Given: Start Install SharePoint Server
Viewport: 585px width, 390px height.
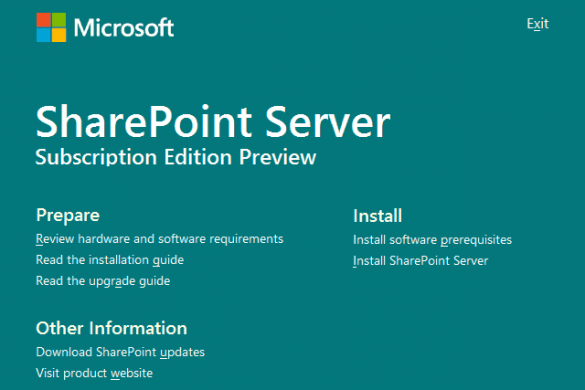Looking at the screenshot, I should tap(420, 260).
